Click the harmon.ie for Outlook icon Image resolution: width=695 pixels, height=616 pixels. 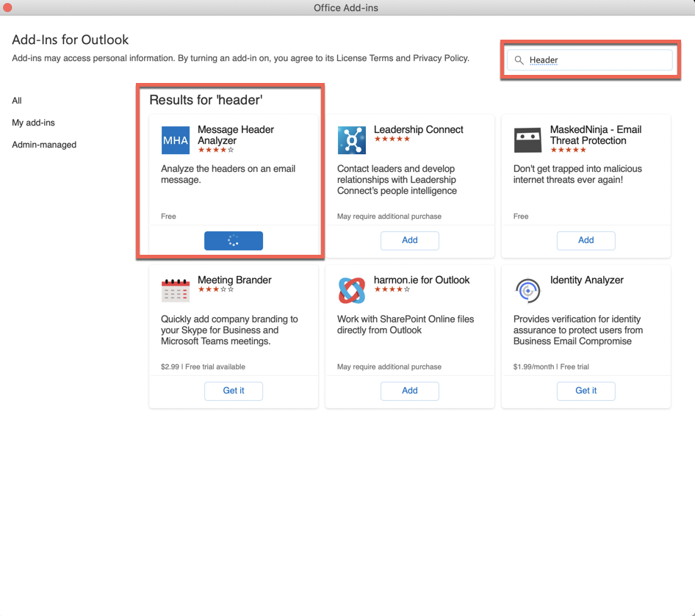coord(351,291)
